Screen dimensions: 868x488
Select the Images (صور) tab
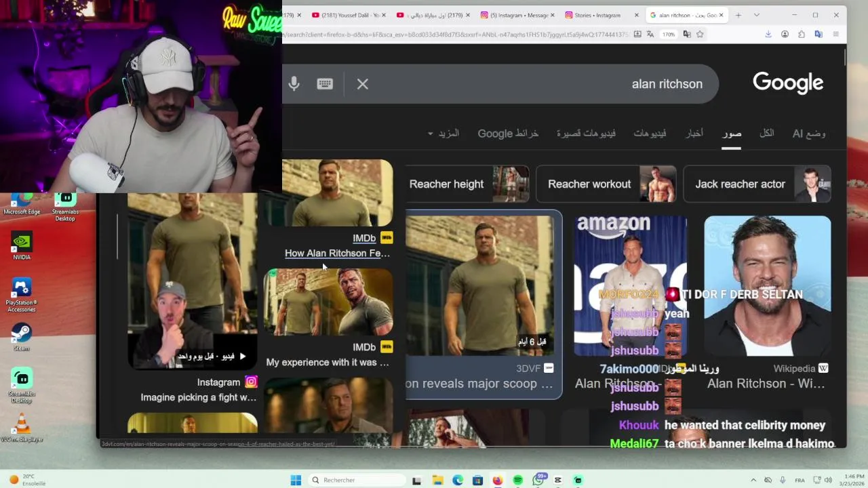(732, 134)
